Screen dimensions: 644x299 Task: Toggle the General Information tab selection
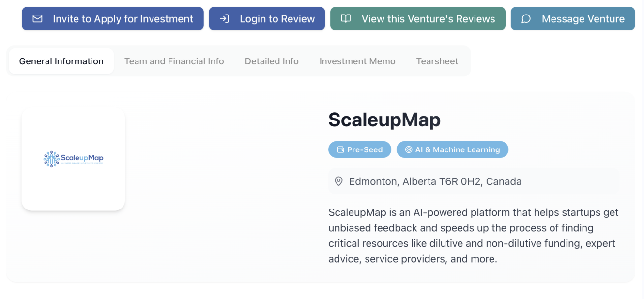pyautogui.click(x=61, y=61)
